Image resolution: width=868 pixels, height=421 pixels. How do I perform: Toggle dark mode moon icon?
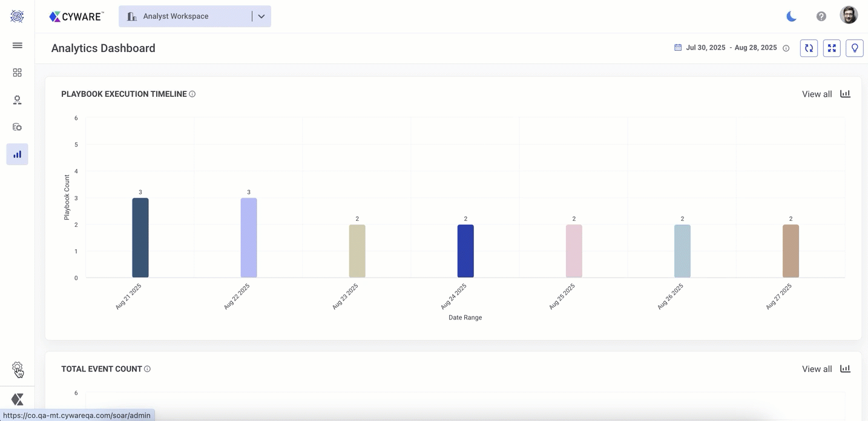(791, 16)
